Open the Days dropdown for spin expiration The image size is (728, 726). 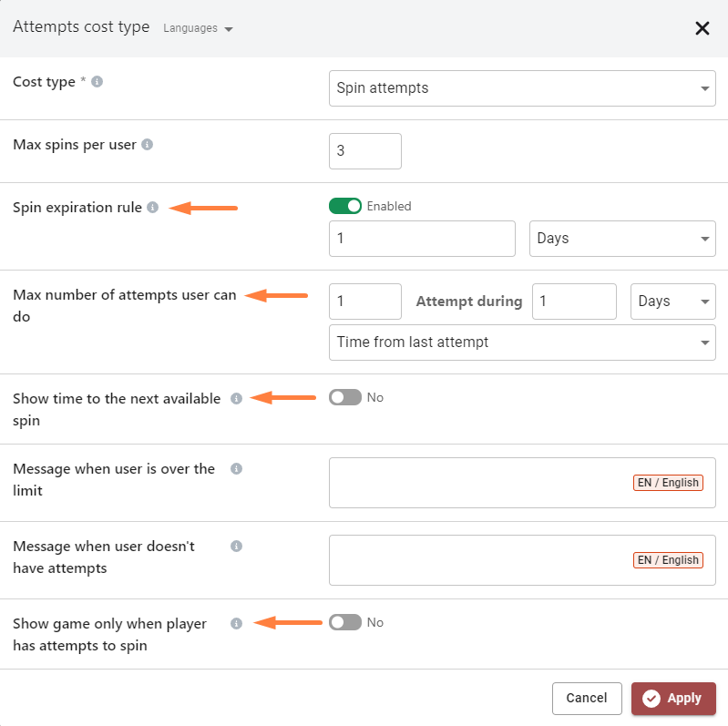621,239
